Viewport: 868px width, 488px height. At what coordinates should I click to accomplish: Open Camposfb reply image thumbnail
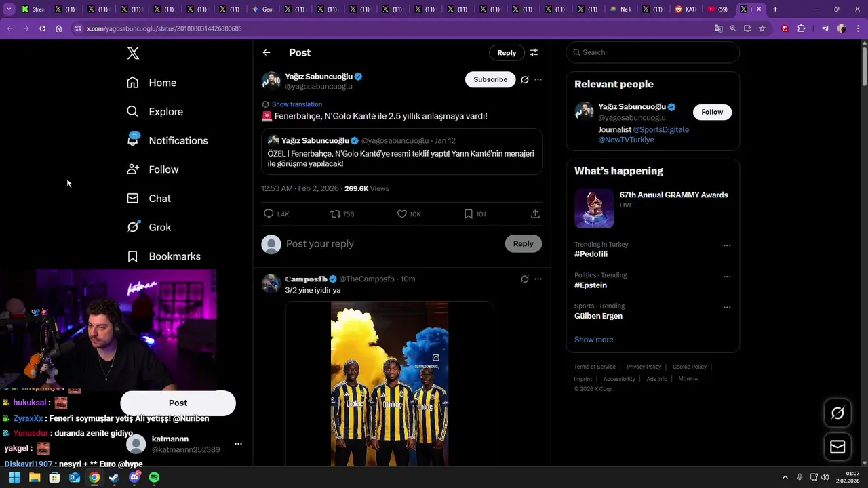tap(389, 384)
